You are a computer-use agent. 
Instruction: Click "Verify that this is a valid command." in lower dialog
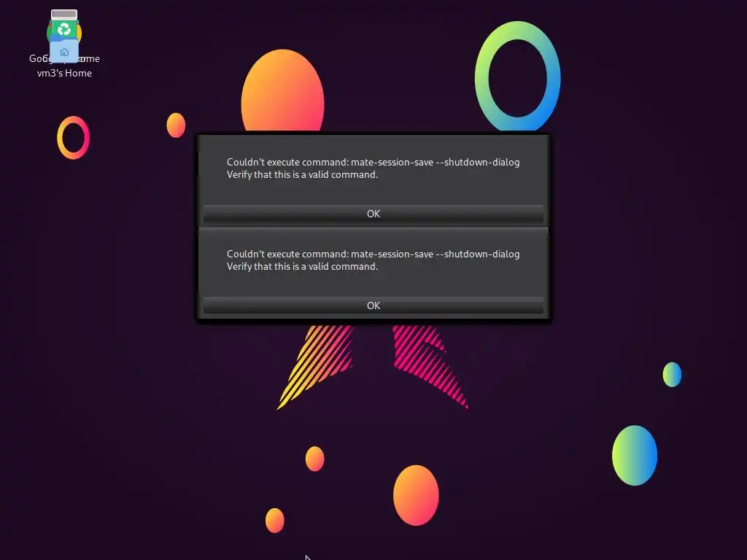[302, 267]
